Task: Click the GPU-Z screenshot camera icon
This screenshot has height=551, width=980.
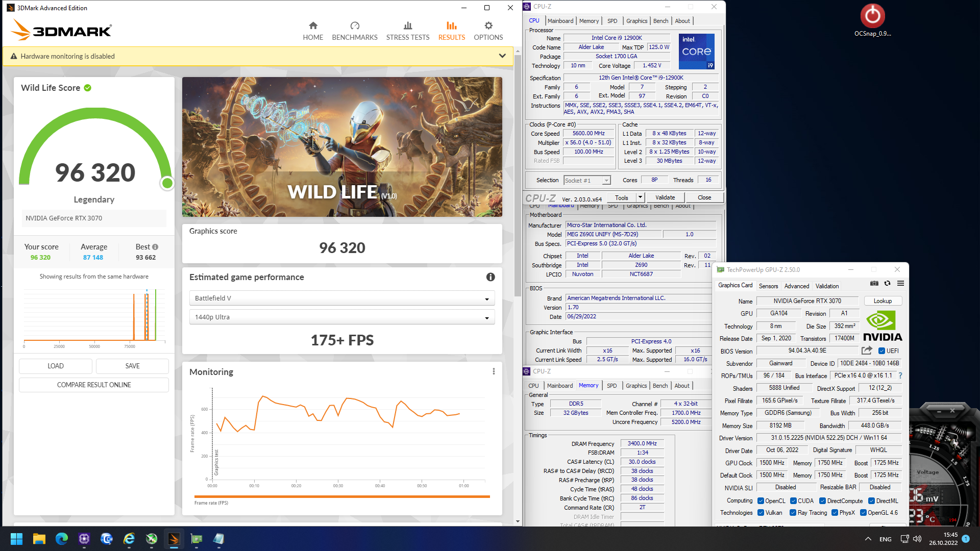Action: point(874,284)
